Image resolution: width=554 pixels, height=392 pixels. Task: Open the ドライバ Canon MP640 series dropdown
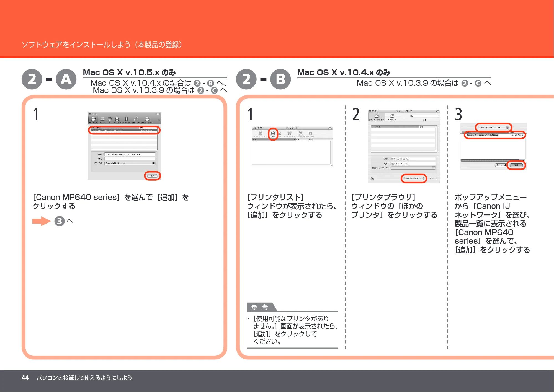click(x=130, y=163)
